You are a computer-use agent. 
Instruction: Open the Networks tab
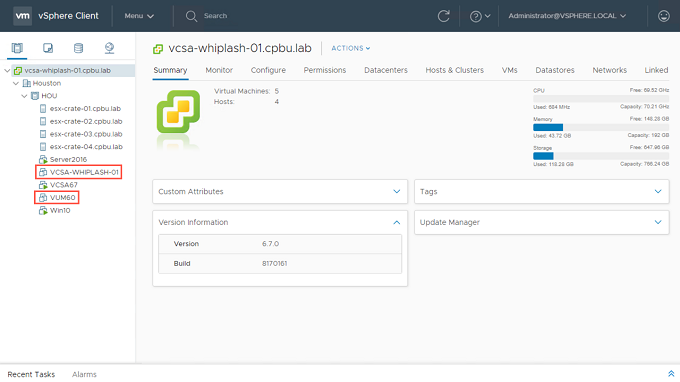click(x=609, y=70)
